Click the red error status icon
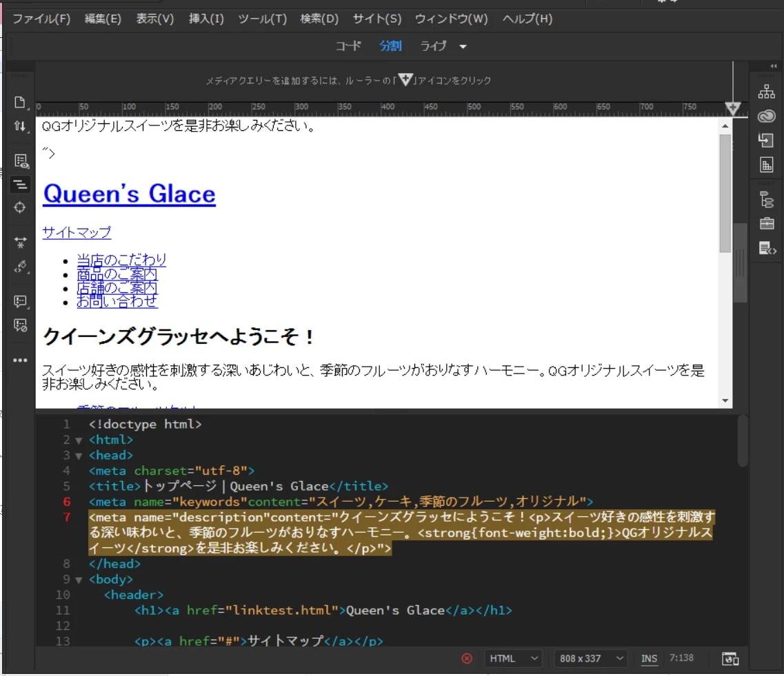The height and width of the screenshot is (676, 784). [x=467, y=659]
